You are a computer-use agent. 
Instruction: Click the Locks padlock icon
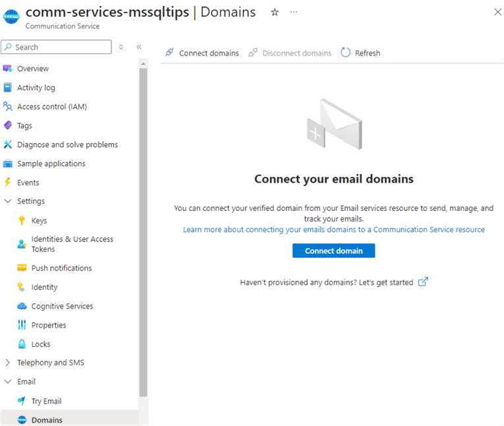[x=22, y=344]
